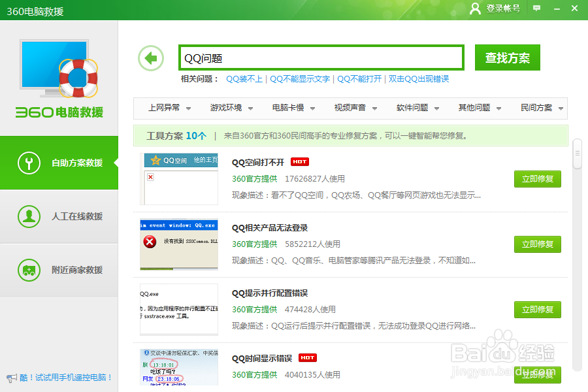Click the megaphone icon at bottom left

pos(12,378)
